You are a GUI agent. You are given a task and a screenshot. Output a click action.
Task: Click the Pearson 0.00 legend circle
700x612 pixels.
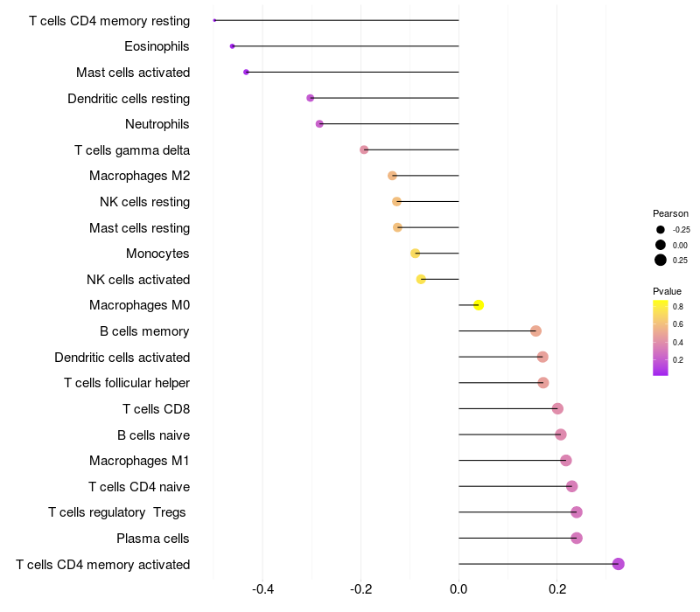[660, 245]
